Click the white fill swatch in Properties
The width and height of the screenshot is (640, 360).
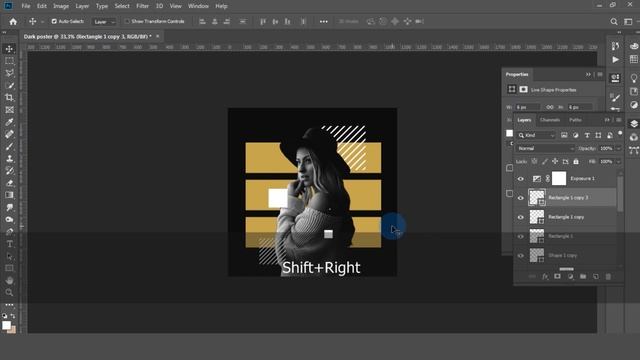[x=509, y=133]
